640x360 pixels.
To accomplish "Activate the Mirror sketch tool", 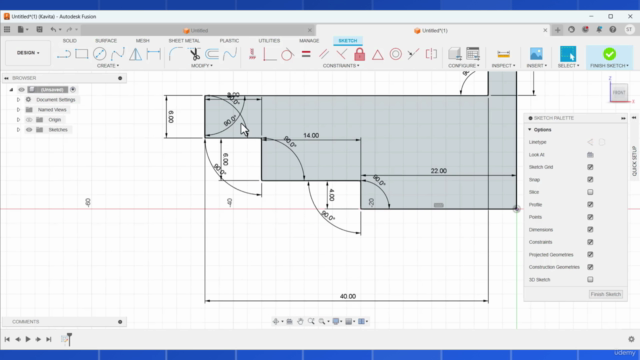I will (x=136, y=54).
